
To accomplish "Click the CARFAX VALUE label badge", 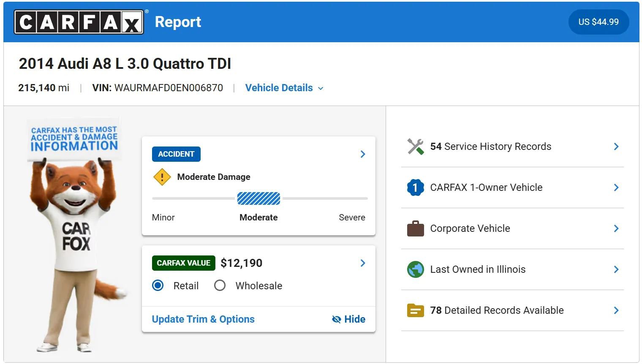I will pyautogui.click(x=183, y=263).
